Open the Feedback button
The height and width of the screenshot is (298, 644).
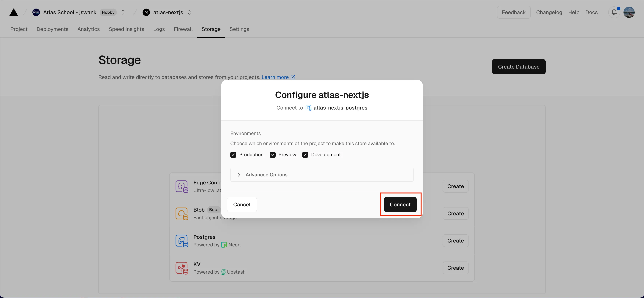[x=514, y=12]
